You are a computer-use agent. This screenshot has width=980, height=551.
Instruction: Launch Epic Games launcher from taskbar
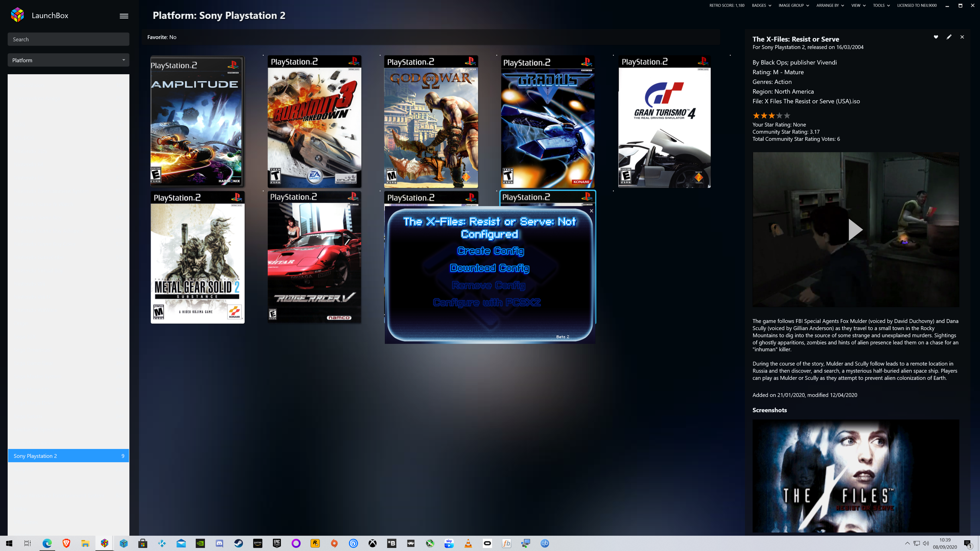point(277,543)
